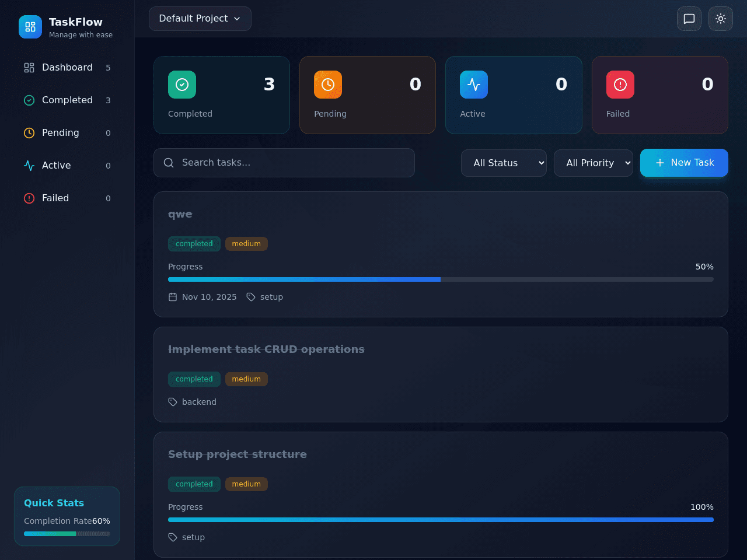Click calendar icon next to Nov 10, 2025
Image resolution: width=747 pixels, height=560 pixels.
click(173, 297)
